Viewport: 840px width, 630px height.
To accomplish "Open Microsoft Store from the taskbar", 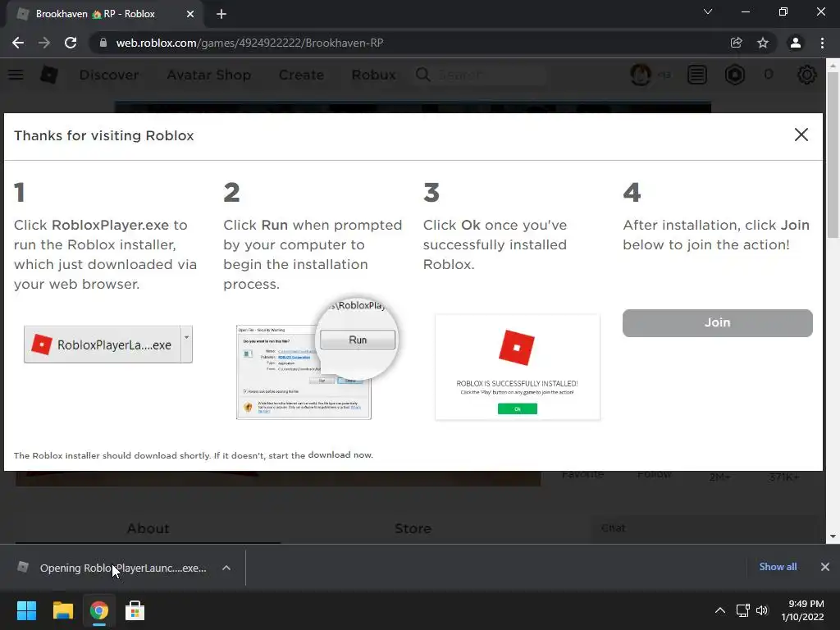I will pos(135,610).
